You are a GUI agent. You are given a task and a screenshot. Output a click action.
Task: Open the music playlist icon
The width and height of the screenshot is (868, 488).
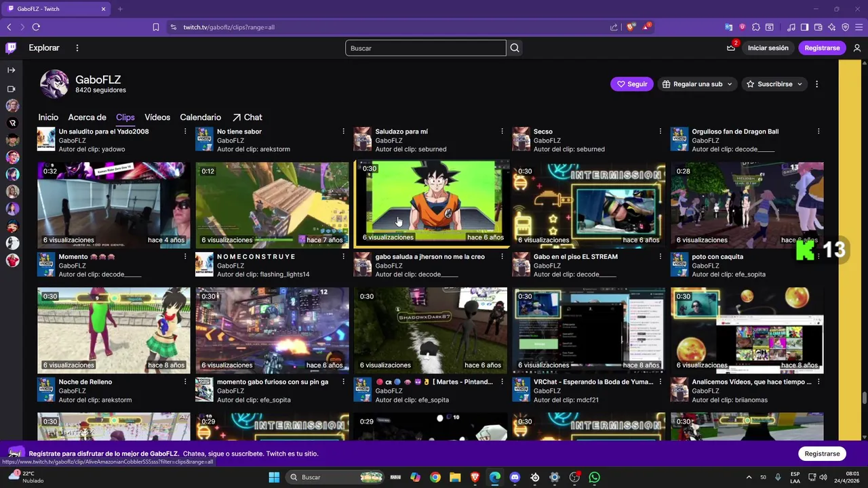791,27
